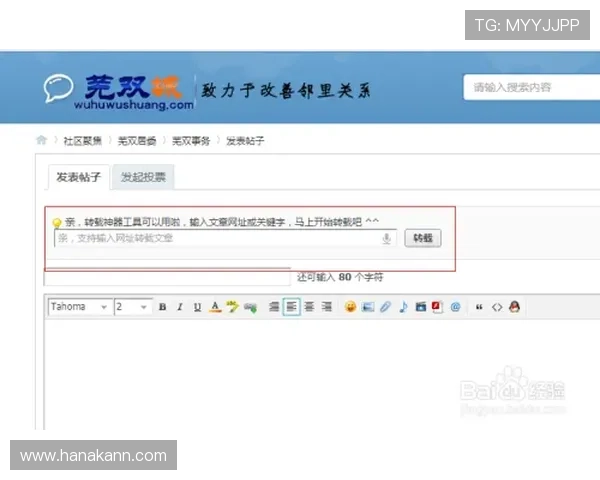
Task: Click the QQ penguin icon
Action: (515, 307)
